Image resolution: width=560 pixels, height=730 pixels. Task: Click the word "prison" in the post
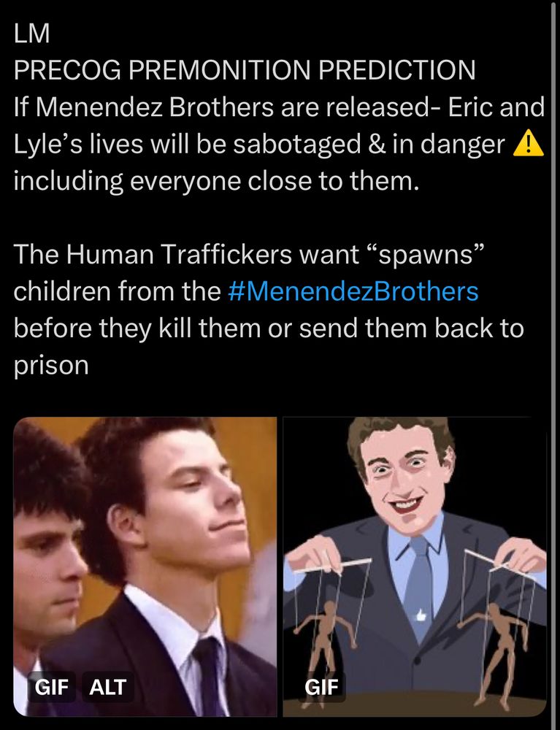(51, 366)
